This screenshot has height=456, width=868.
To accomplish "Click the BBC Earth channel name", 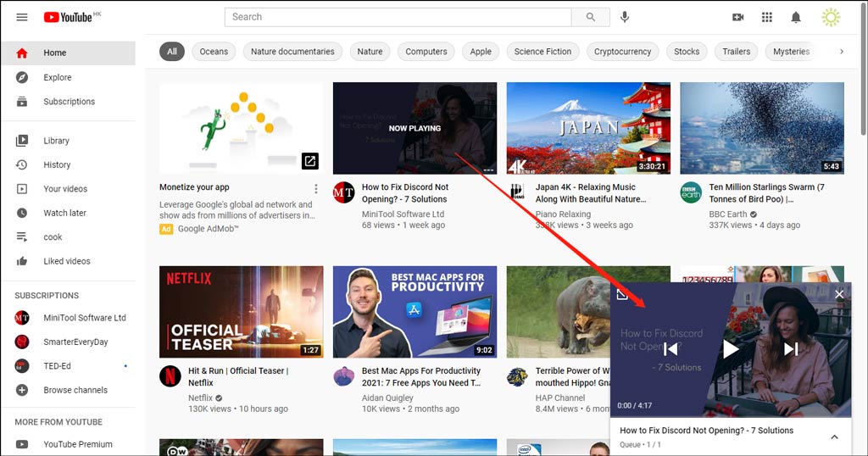I will point(728,214).
